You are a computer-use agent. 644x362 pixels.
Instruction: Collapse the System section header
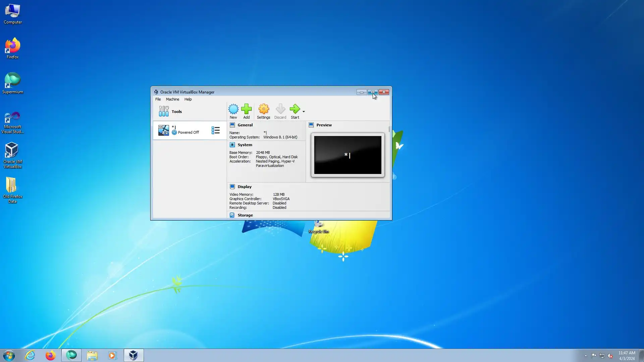pos(245,145)
